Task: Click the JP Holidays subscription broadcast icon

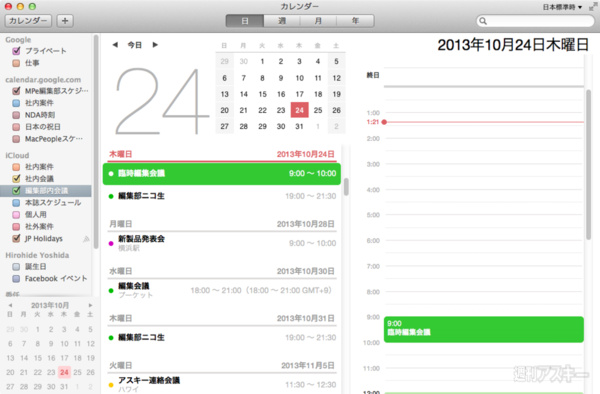Action: [86, 239]
